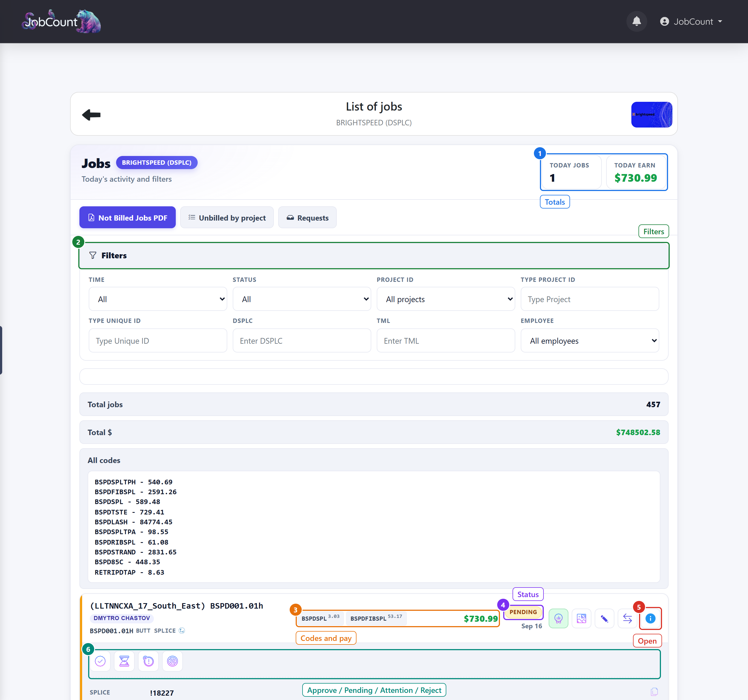Focus the Type Unique ID field
This screenshot has height=700, width=748.
[158, 340]
